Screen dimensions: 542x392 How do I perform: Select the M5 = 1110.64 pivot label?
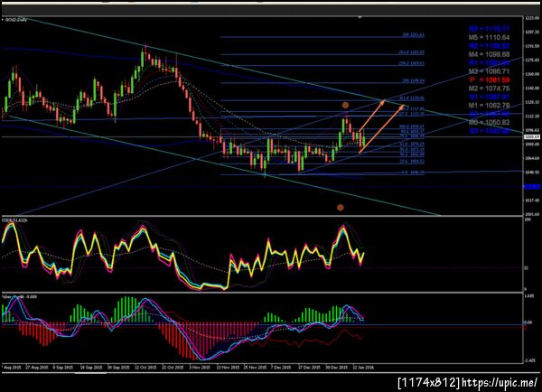[489, 37]
